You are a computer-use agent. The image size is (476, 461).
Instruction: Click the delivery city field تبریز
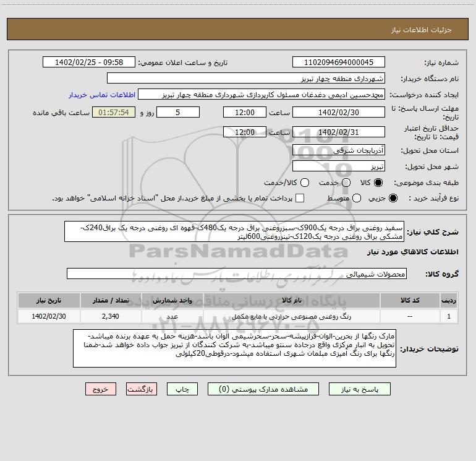pyautogui.click(x=339, y=166)
